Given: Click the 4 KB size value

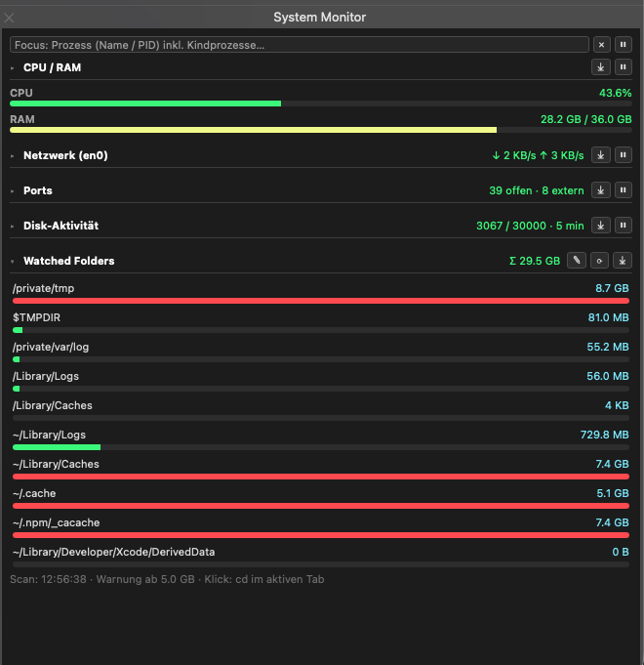Looking at the screenshot, I should [x=617, y=405].
